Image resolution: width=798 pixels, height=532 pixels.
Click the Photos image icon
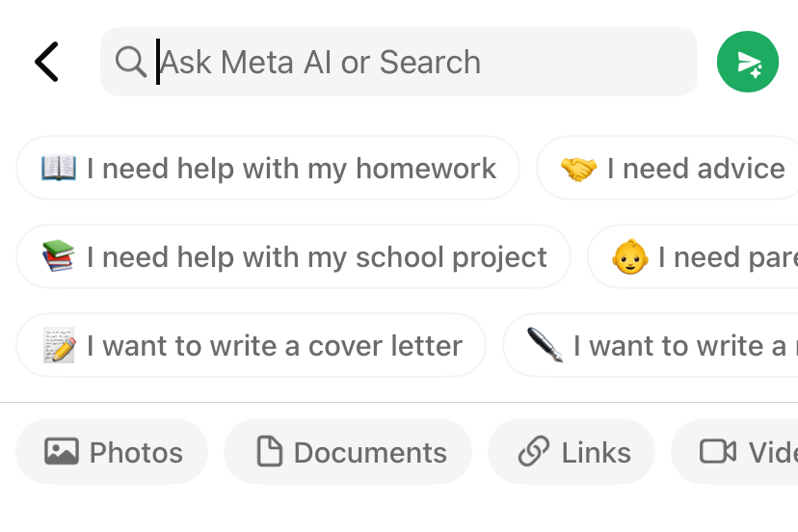tap(61, 452)
